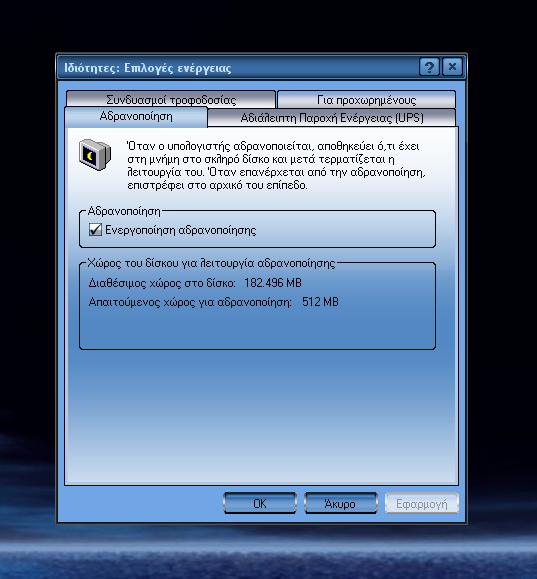
Task: Switch to the Για προχωρημένους tab
Action: click(366, 100)
